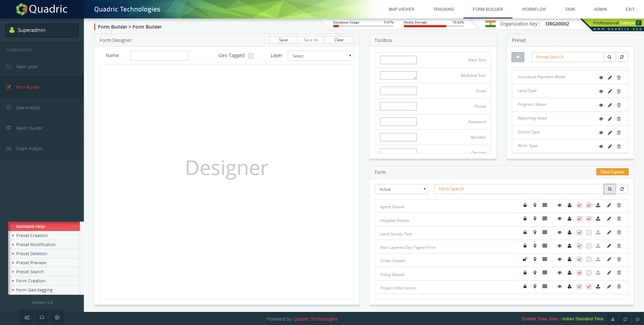Click the form Name input field
This screenshot has height=325, width=644.
click(159, 56)
